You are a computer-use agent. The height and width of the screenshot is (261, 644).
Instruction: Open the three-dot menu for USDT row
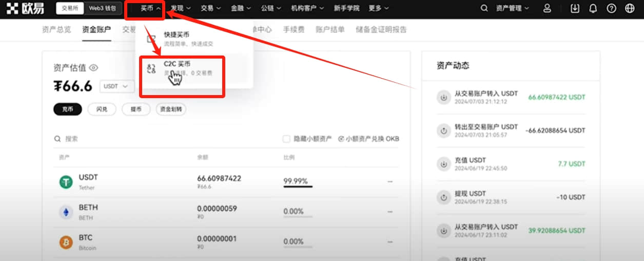tap(390, 181)
